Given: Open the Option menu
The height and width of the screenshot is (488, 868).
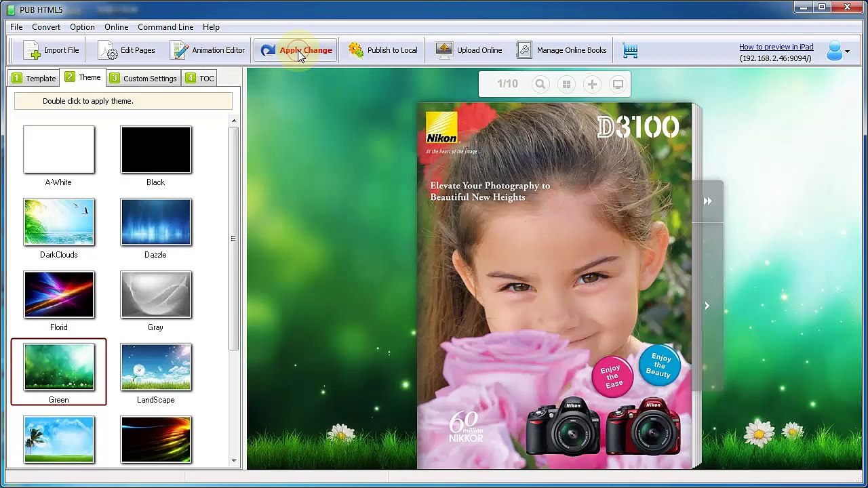Looking at the screenshot, I should pos(82,27).
